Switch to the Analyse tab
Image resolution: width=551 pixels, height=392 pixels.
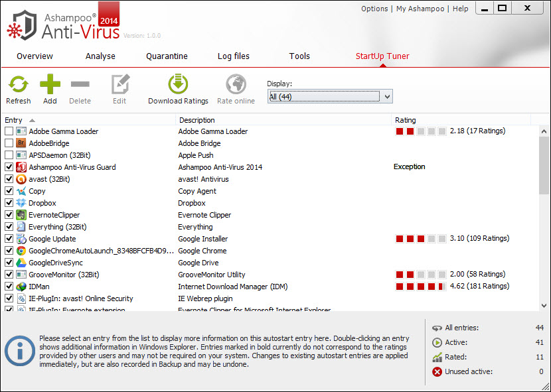[100, 56]
